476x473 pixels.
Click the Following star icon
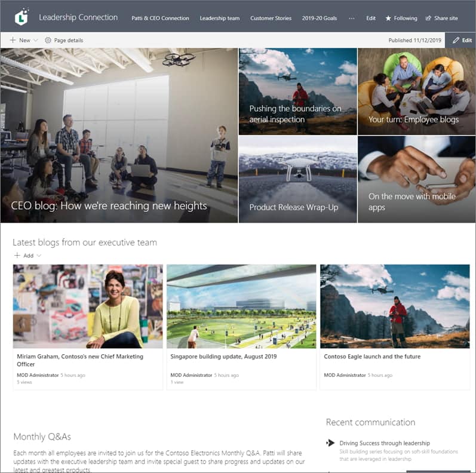coord(388,19)
